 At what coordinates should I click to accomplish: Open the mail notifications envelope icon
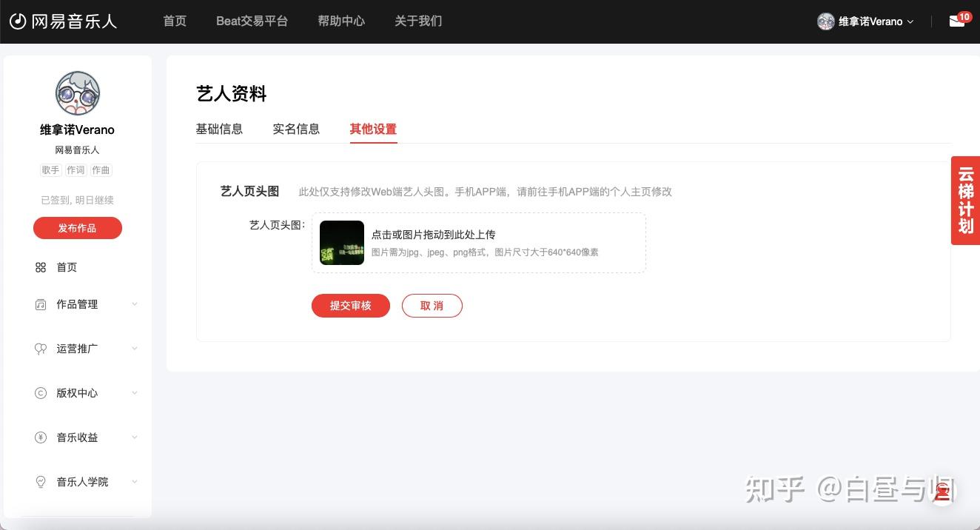pos(956,21)
